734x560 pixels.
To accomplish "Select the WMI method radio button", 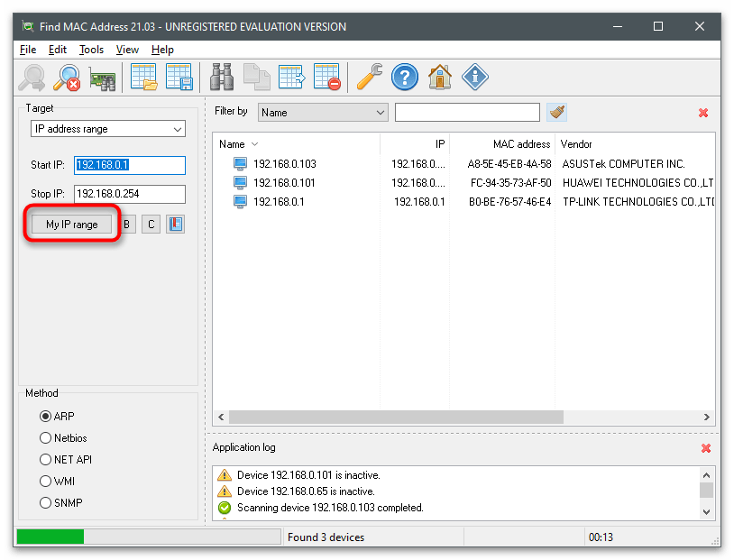I will click(45, 481).
